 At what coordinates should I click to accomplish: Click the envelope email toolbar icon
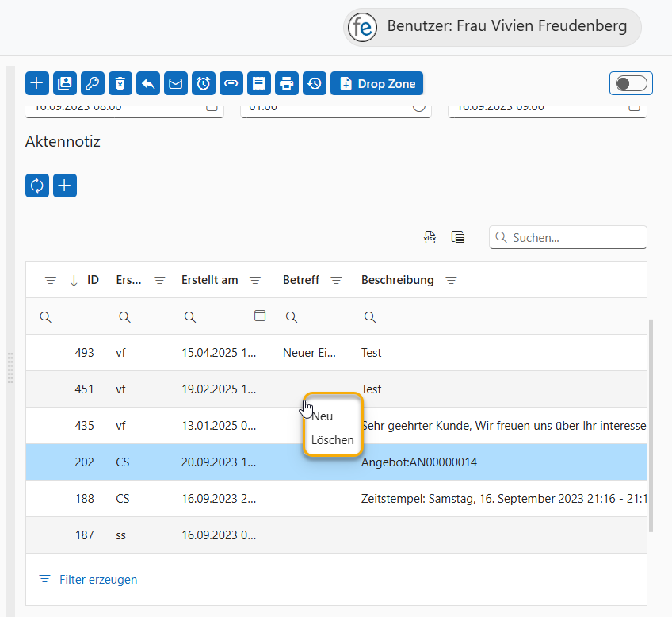176,83
